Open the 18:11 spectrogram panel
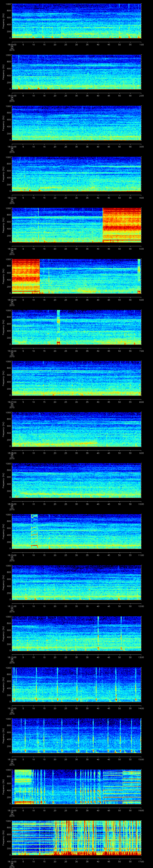153x868 pixels. (76, 582)
